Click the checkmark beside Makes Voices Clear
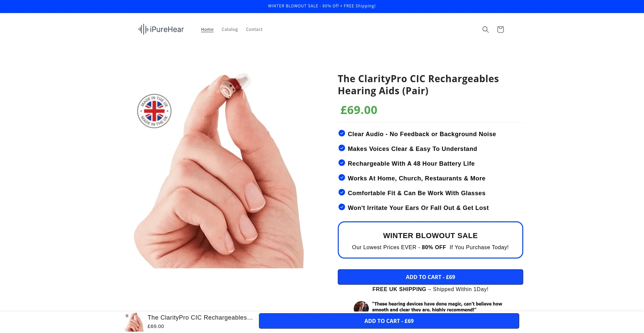Image resolution: width=644 pixels, height=333 pixels. pyautogui.click(x=342, y=148)
